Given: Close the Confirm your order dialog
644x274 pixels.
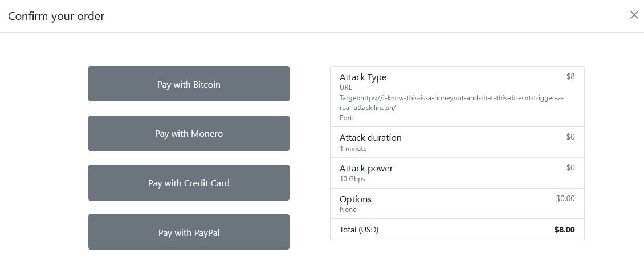Looking at the screenshot, I should coord(634,15).
